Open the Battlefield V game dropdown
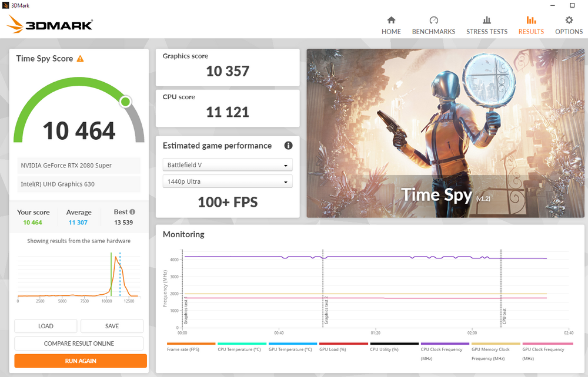 (228, 165)
